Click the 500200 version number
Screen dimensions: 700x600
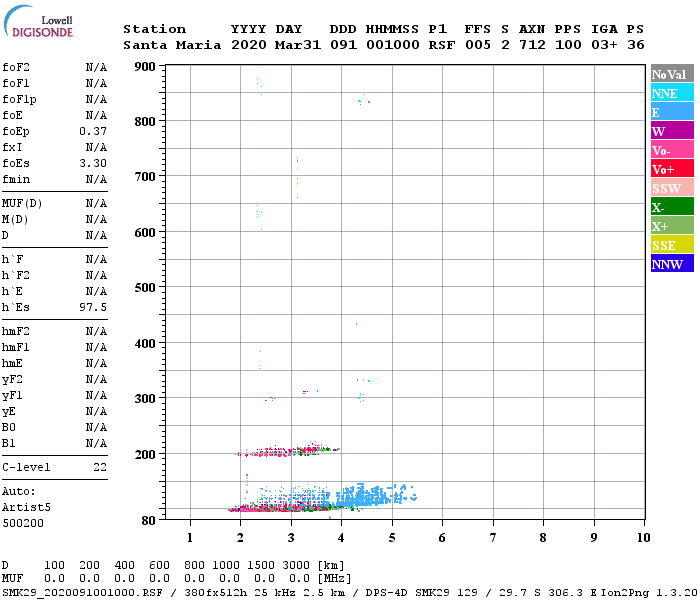click(23, 523)
